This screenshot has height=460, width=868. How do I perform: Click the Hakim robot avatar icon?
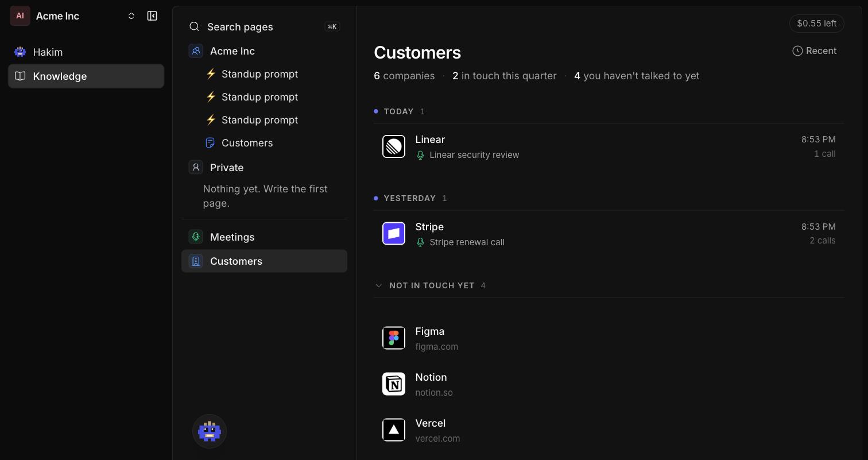point(20,52)
